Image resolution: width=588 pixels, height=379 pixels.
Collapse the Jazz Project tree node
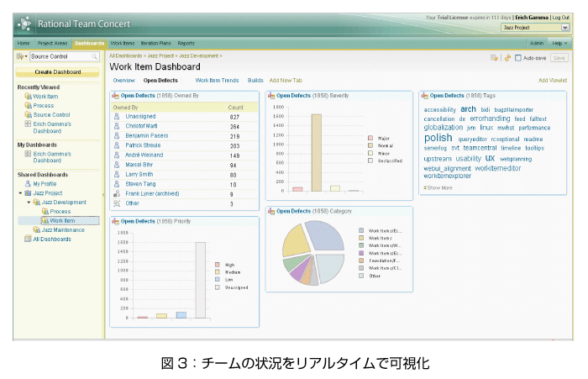tap(21, 193)
